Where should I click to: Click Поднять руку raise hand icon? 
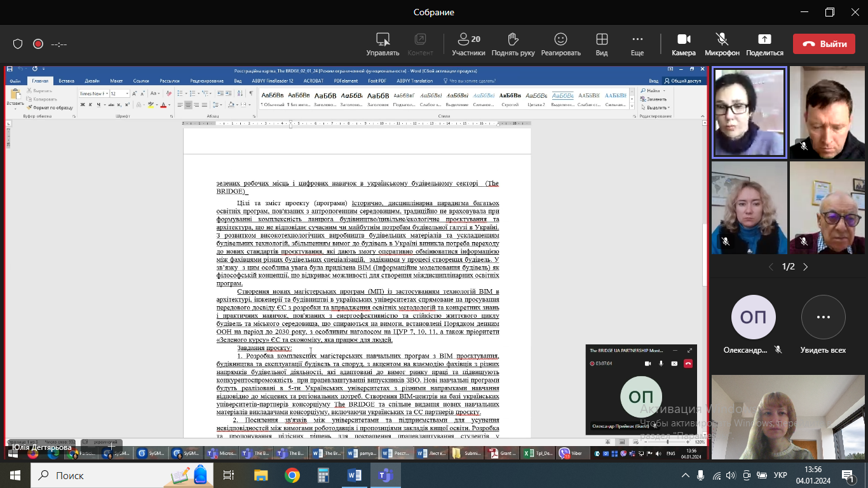tap(513, 44)
